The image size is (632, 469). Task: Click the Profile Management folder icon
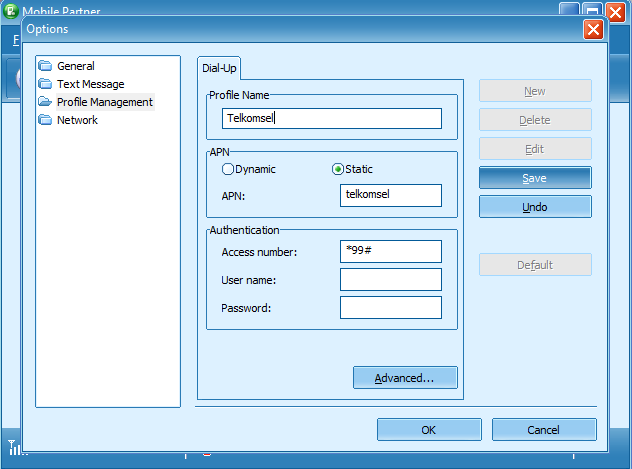pos(45,102)
